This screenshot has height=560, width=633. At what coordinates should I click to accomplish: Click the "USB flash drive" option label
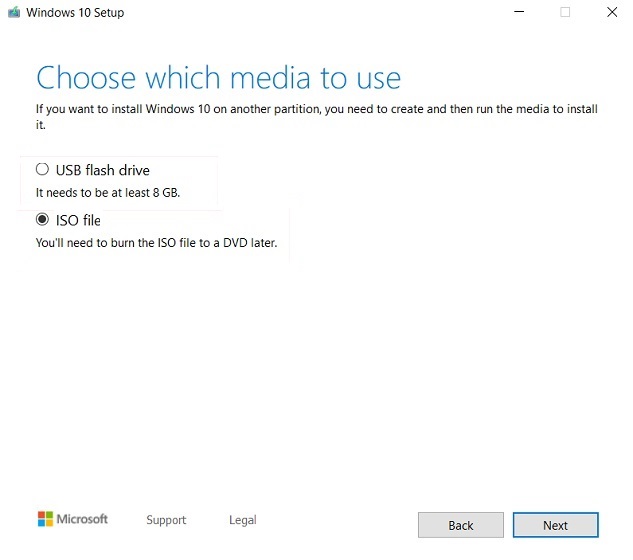[102, 170]
